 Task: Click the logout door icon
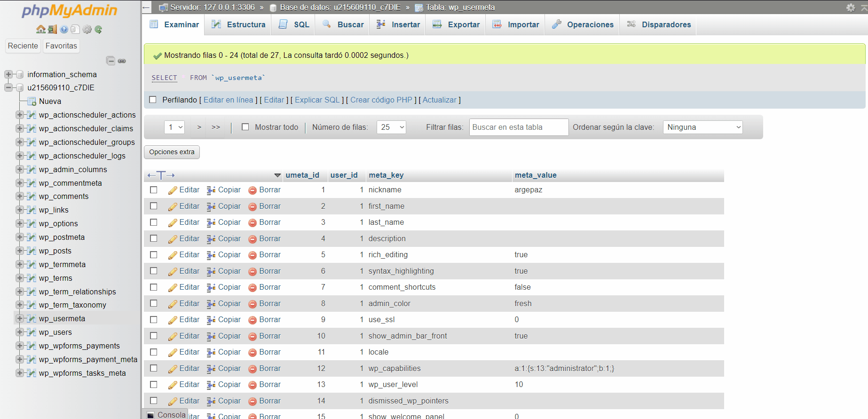(x=52, y=29)
